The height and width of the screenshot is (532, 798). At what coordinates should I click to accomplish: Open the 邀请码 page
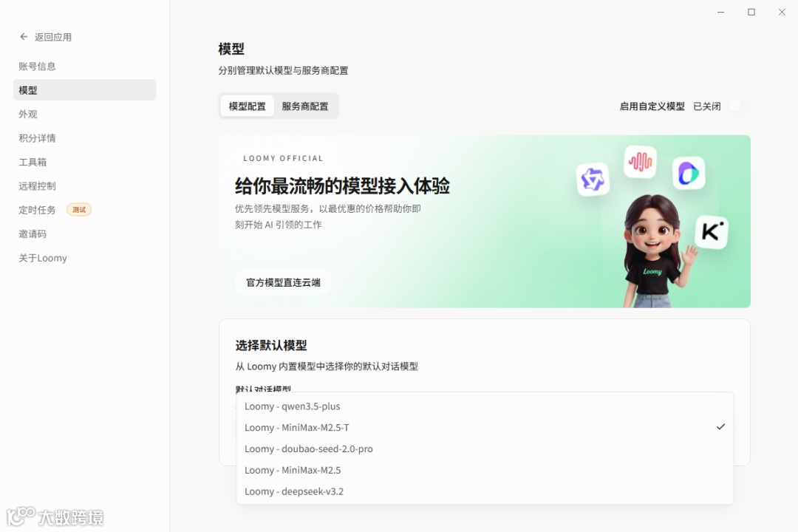click(33, 233)
